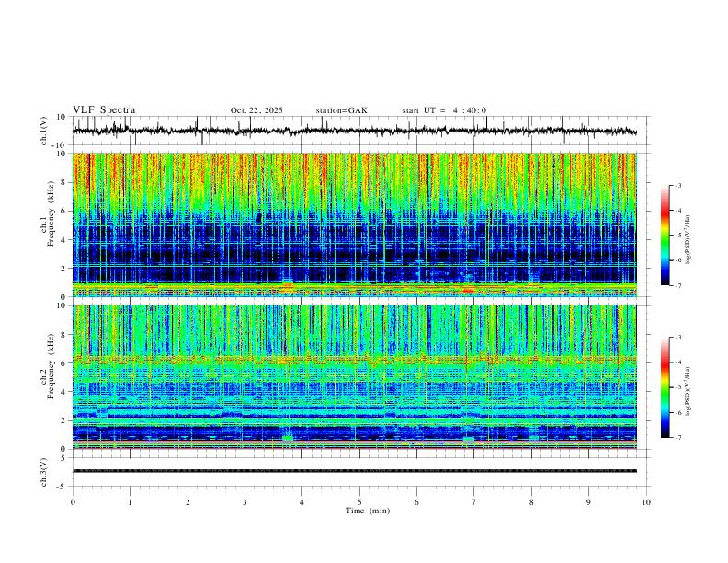The height and width of the screenshot is (563, 728).
Task: Select the station=GAK label
Action: coord(341,110)
